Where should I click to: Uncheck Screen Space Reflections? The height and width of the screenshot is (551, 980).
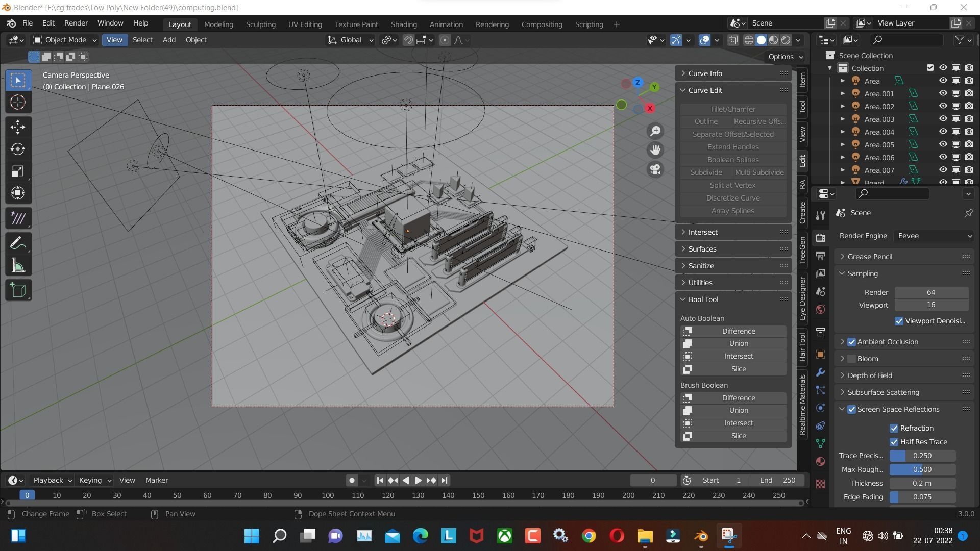click(x=851, y=409)
